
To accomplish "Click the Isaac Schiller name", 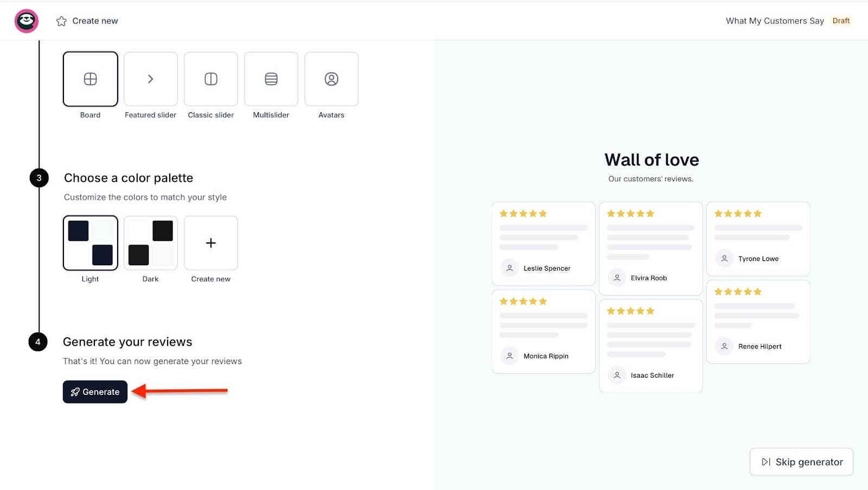I will click(x=652, y=375).
